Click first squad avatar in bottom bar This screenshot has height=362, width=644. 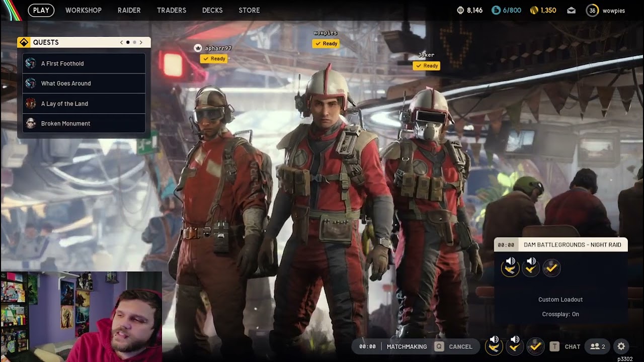coord(494,347)
